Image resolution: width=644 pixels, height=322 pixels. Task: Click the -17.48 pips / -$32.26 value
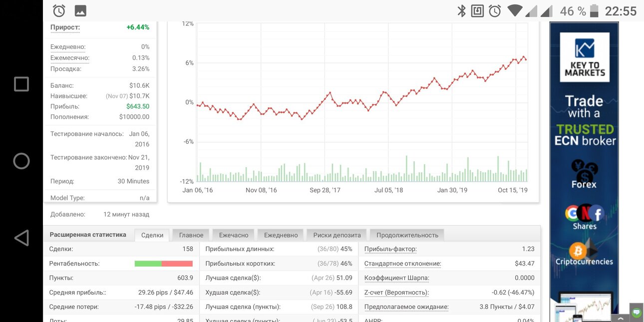[x=164, y=307]
